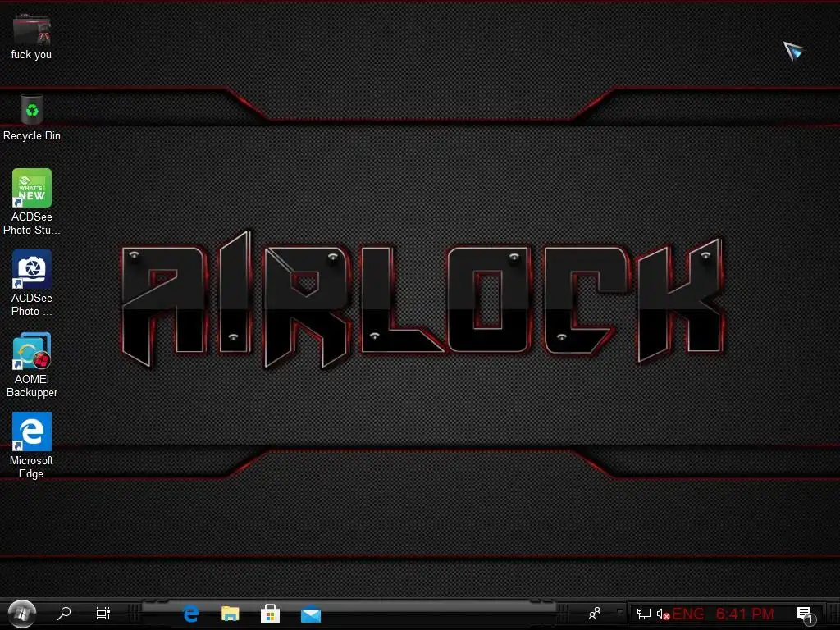Select the ACDSee Photo camera shortcut icon

click(x=32, y=269)
